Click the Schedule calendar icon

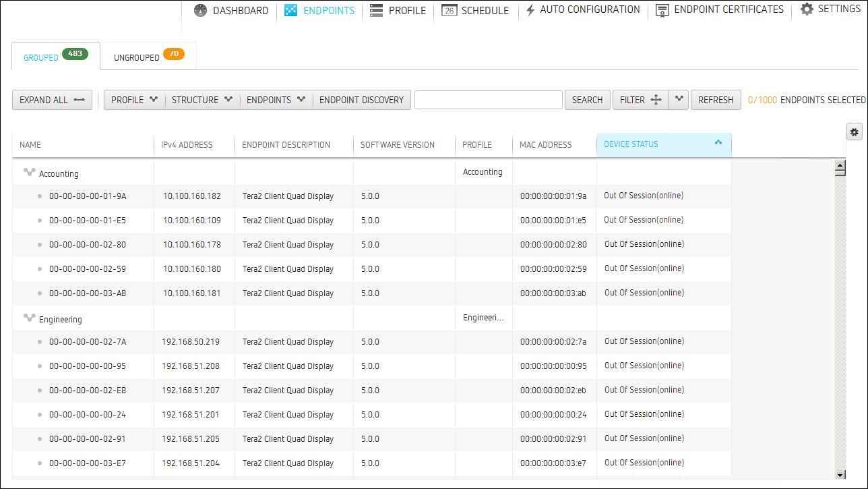tap(449, 11)
